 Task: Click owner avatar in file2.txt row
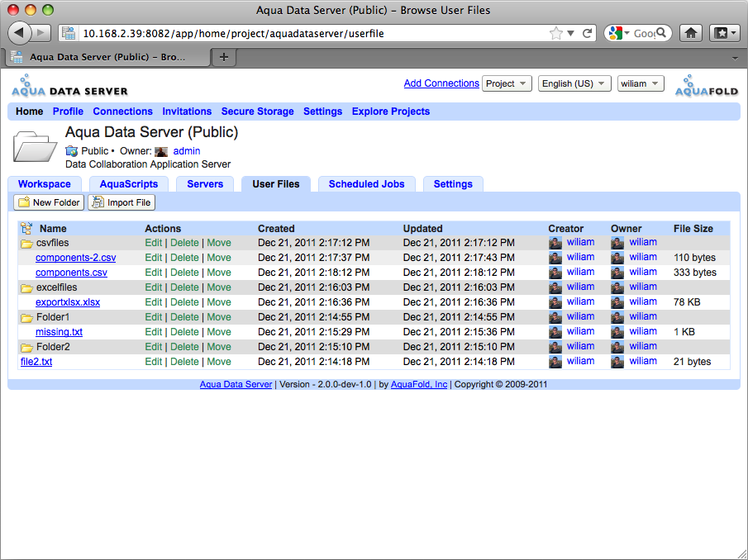tap(617, 362)
